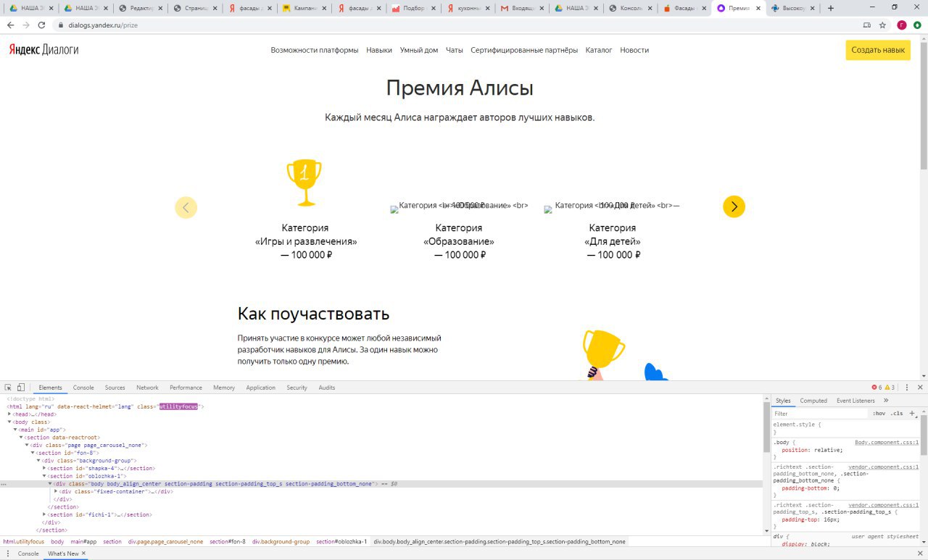Viewport: 928px width, 560px height.
Task: Switch to the Elements tab
Action: pyautogui.click(x=51, y=388)
